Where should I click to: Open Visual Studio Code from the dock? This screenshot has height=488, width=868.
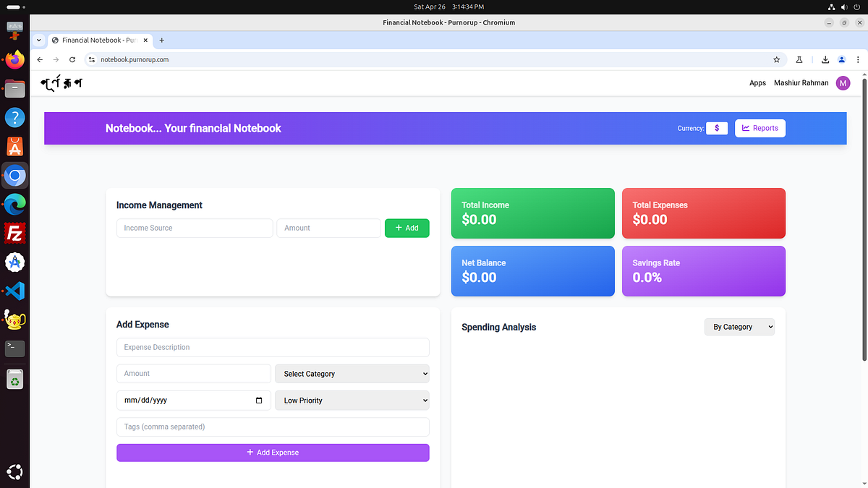(14, 291)
